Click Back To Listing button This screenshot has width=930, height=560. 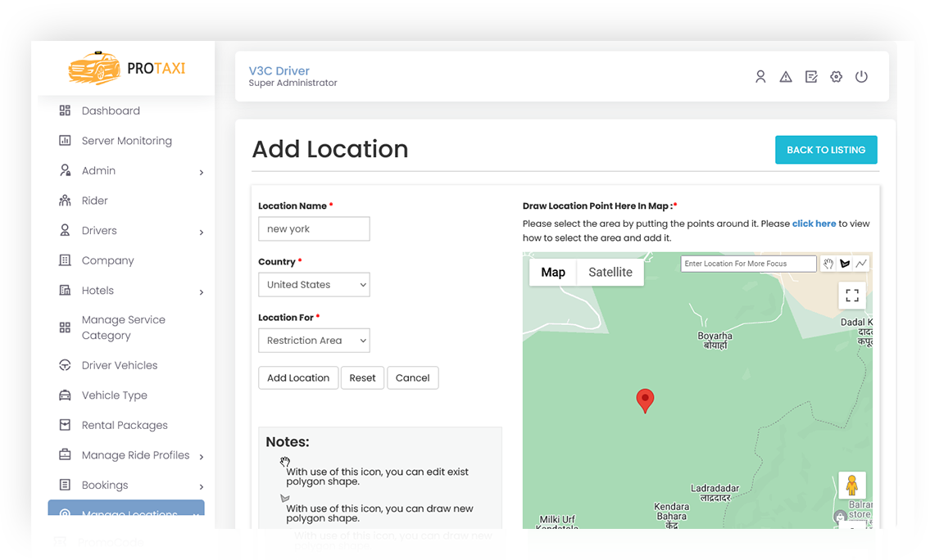(826, 150)
